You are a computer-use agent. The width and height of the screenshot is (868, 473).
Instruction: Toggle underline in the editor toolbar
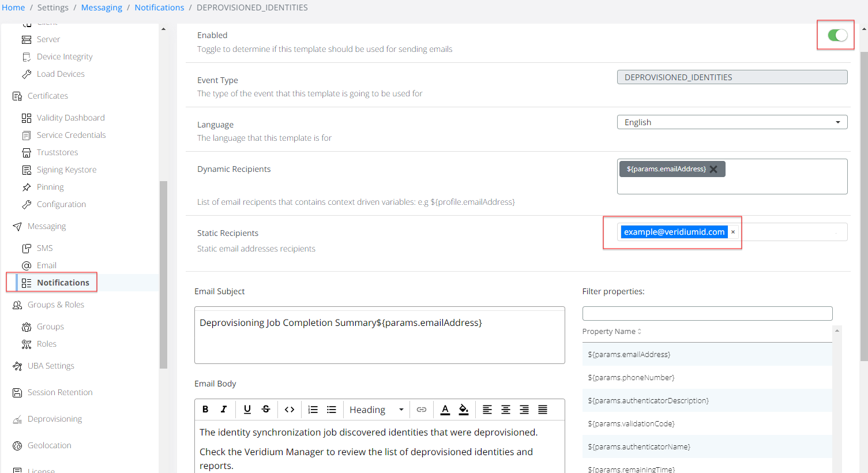(247, 410)
